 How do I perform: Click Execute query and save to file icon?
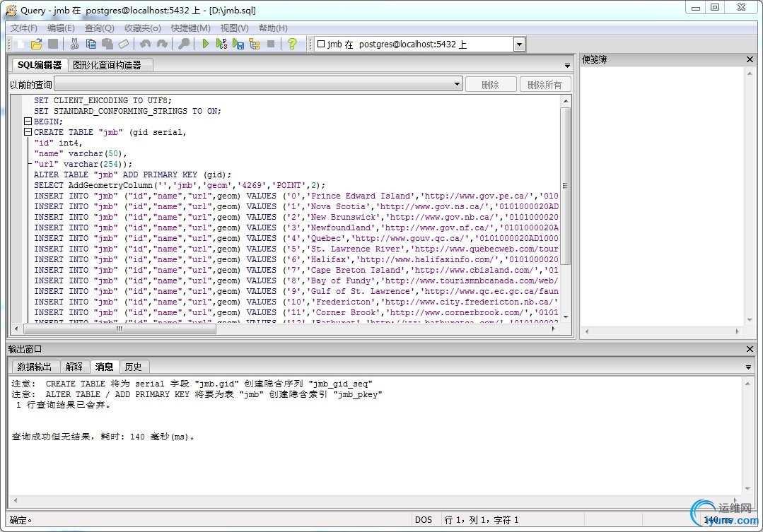(238, 44)
